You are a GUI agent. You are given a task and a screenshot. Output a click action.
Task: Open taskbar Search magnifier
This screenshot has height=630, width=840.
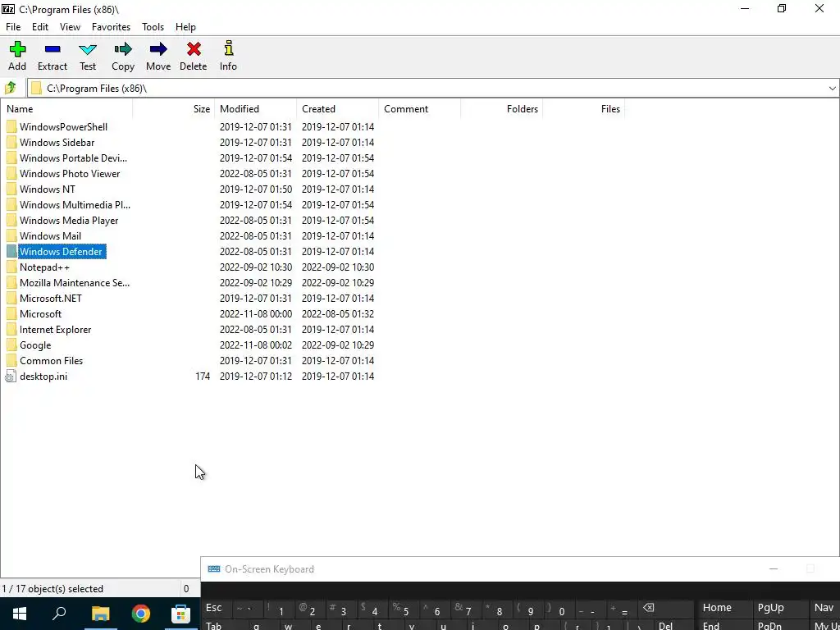(x=59, y=614)
